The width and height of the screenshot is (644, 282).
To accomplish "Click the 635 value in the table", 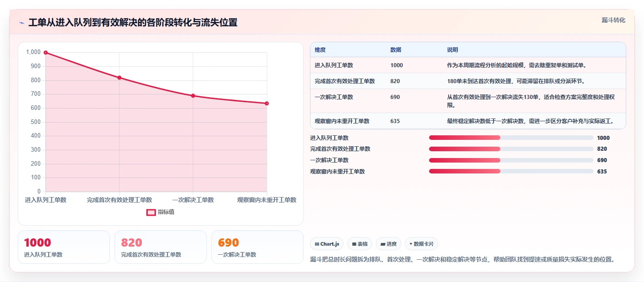I will point(395,121).
